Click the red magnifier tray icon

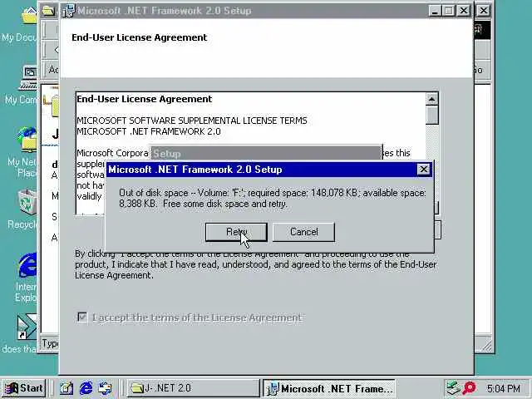[469, 388]
